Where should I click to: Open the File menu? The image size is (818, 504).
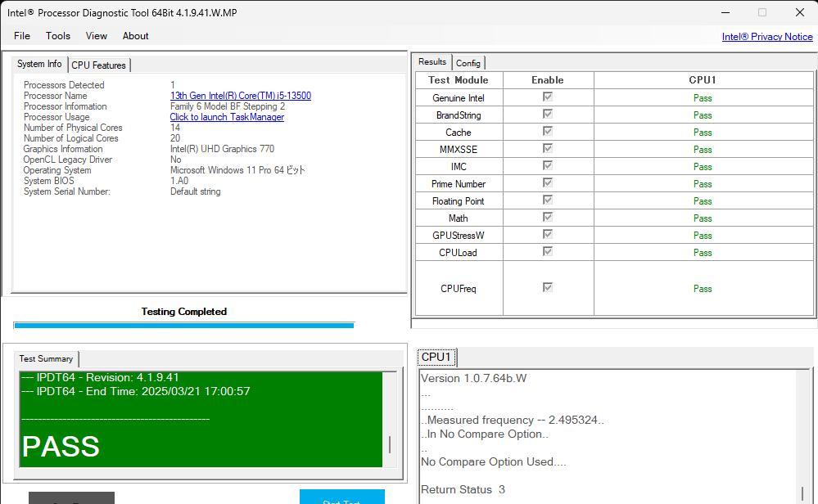point(22,36)
